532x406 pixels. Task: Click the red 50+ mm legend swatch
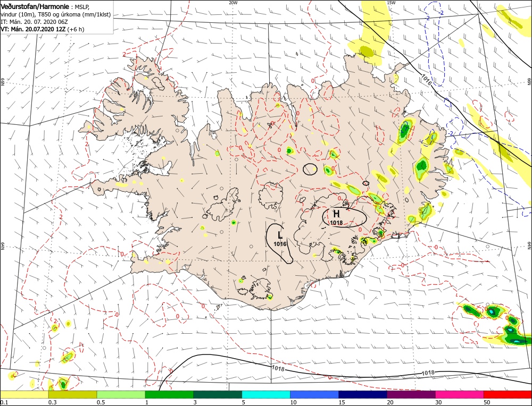508,394
